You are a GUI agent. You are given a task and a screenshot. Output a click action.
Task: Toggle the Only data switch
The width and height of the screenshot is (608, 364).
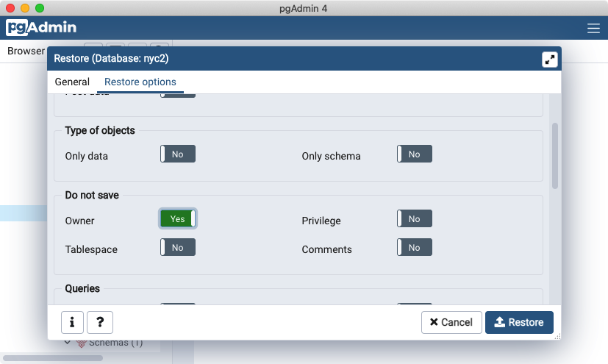178,154
